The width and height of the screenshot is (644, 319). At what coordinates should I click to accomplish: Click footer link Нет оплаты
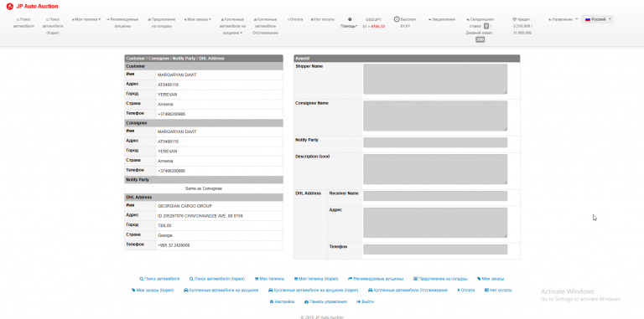tap(498, 291)
